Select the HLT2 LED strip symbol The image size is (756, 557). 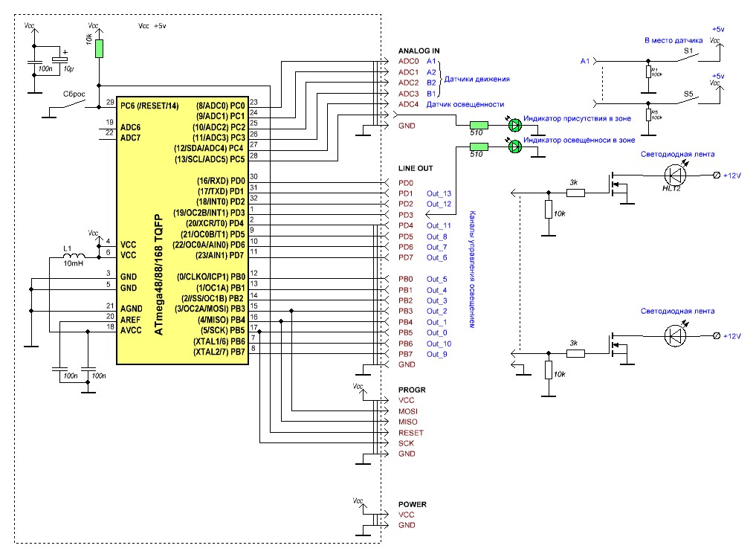click(676, 176)
